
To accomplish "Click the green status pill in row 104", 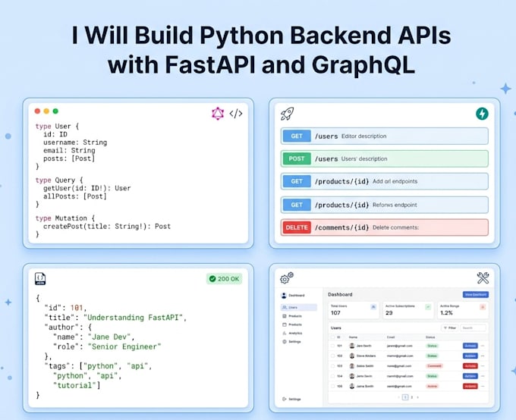I will pyautogui.click(x=432, y=376).
